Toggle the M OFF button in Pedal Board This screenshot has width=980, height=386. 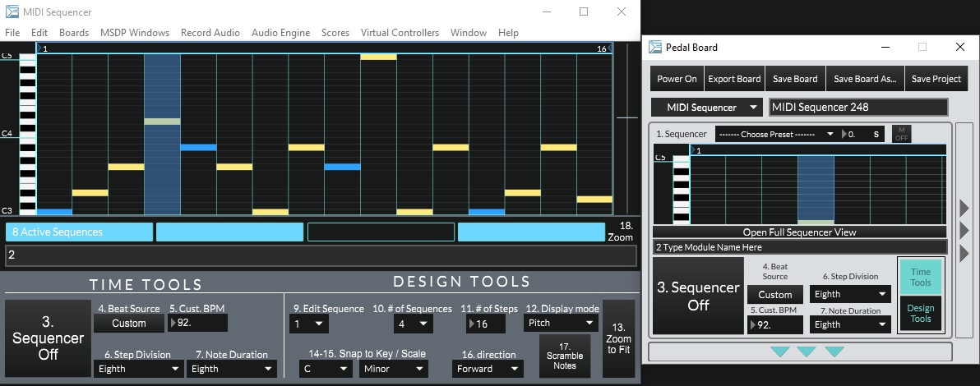(901, 134)
